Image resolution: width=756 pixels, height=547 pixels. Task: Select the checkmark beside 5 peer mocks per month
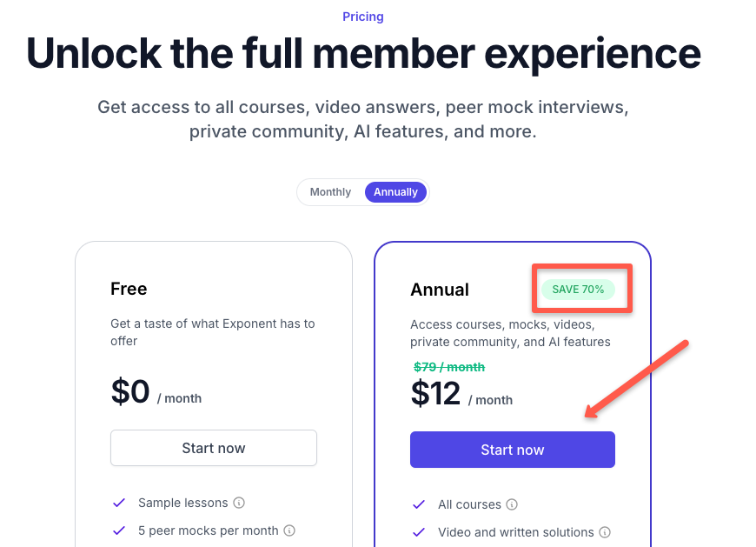coord(119,530)
